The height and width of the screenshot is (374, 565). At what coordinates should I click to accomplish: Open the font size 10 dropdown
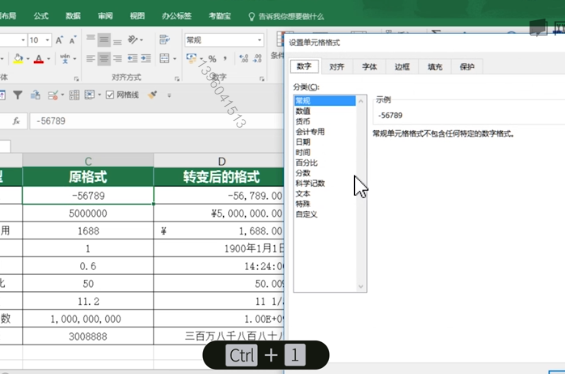[x=47, y=40]
